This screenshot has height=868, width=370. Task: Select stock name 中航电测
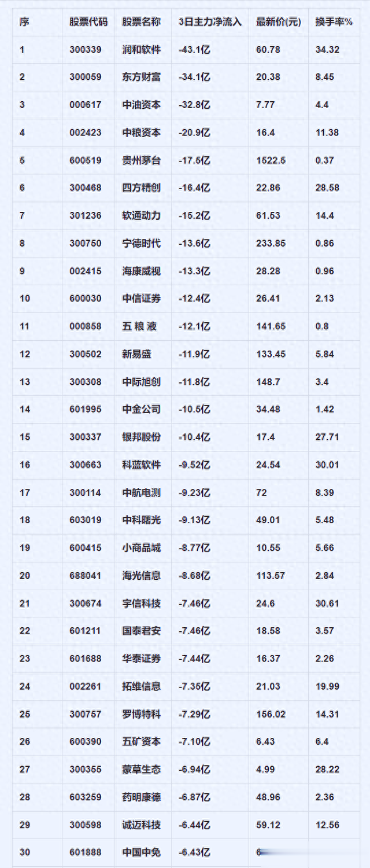click(x=142, y=492)
